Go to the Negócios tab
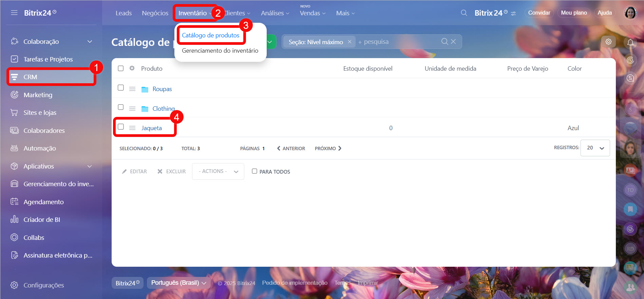Screen dimensions: 644x299 [155, 13]
